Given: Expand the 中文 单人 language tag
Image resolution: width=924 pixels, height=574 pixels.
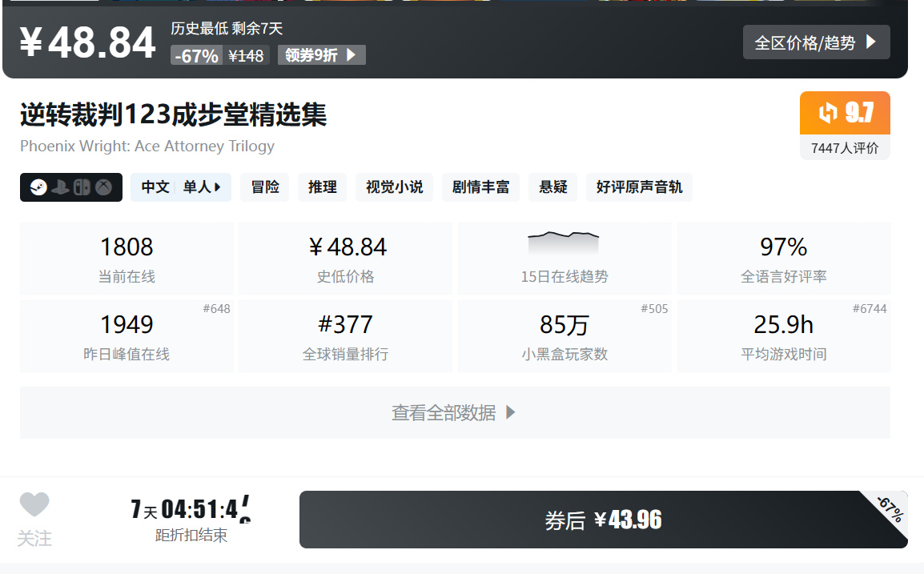Looking at the screenshot, I should [180, 187].
